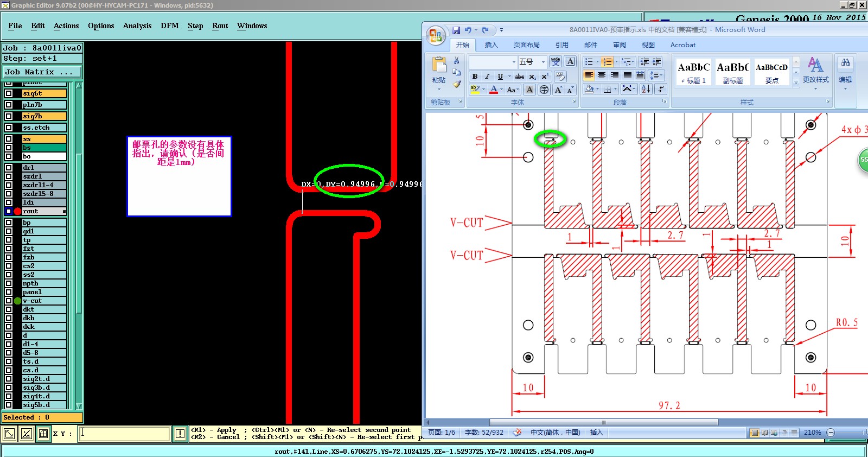Toggle checkbox for panel layer
This screenshot has height=457, width=868.
[x=9, y=292]
